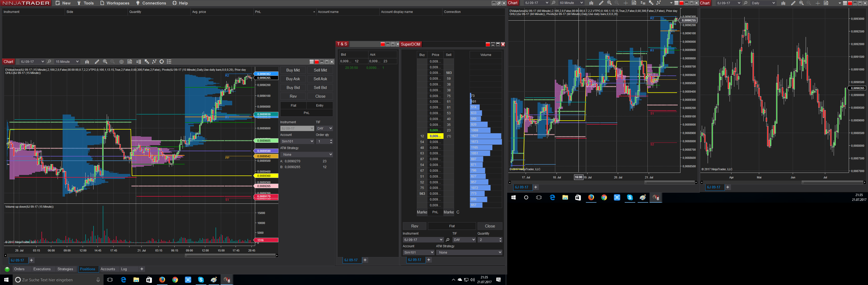
Task: Open Data Box icon in 60 Minute chart
Action: click(634, 3)
